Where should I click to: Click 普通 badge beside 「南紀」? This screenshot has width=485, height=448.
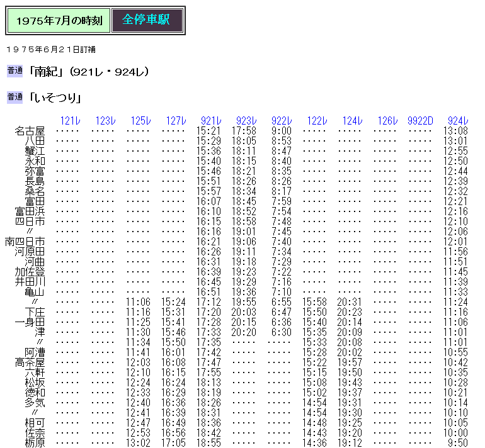pyautogui.click(x=15, y=71)
